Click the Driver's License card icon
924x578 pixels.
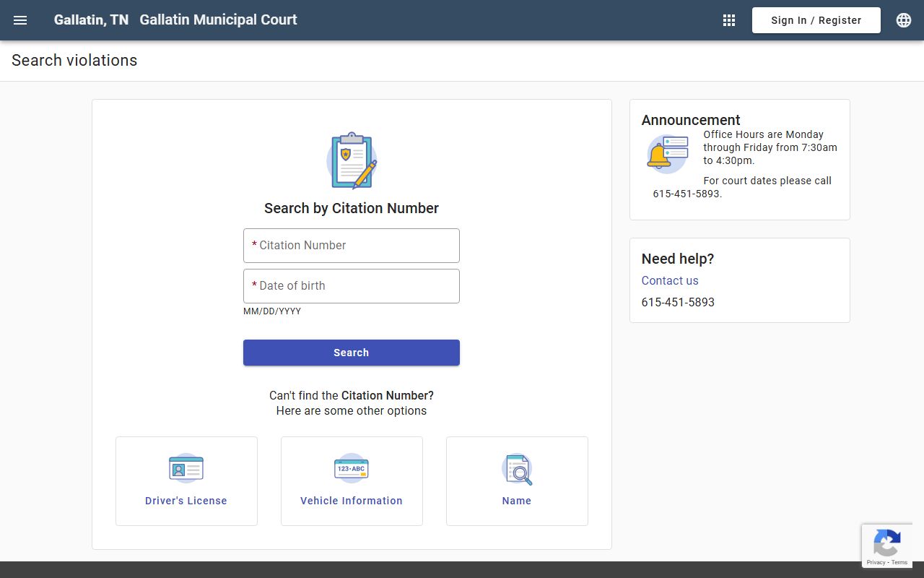coord(186,468)
